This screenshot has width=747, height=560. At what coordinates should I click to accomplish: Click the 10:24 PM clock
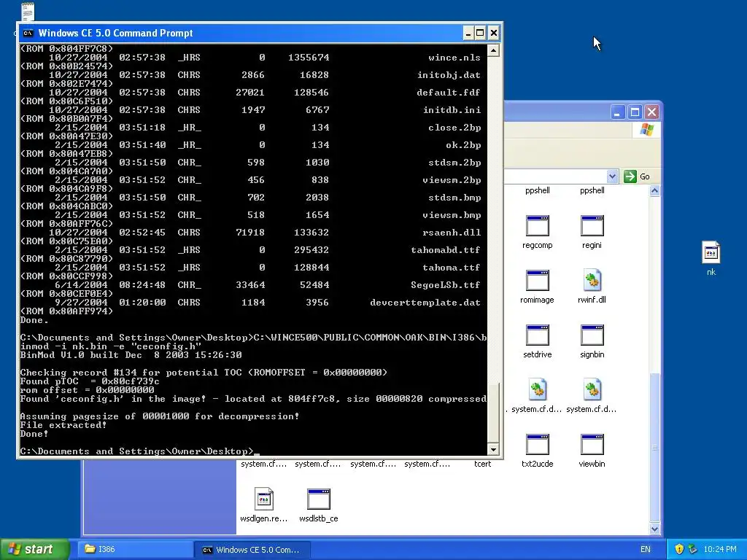point(720,549)
